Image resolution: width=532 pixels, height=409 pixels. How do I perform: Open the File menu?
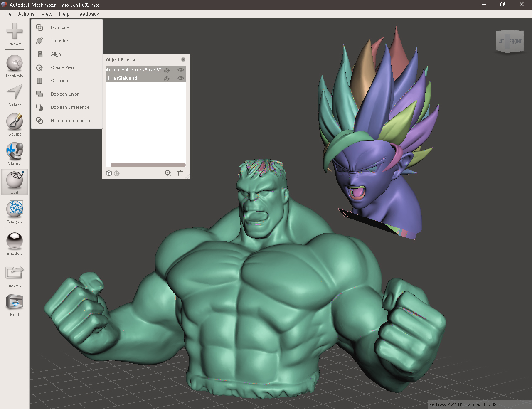click(7, 14)
